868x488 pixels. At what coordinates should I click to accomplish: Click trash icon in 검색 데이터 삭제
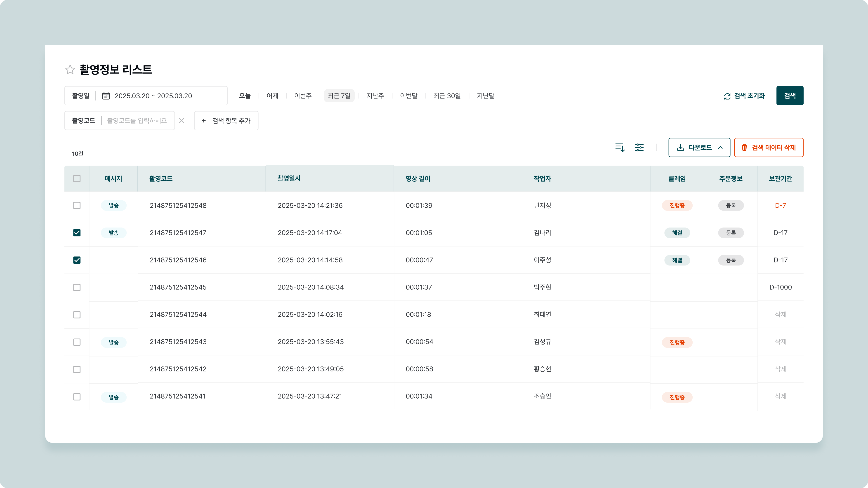pyautogui.click(x=744, y=148)
